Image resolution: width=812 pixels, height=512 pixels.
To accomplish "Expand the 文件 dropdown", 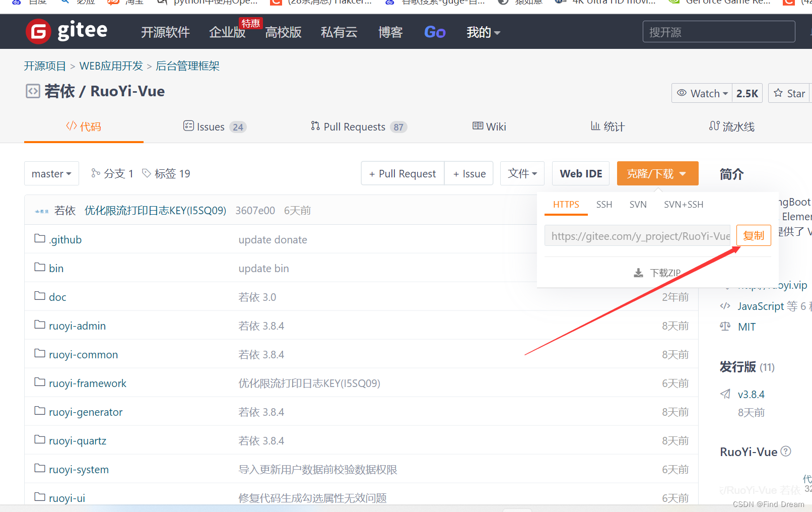I will point(522,173).
